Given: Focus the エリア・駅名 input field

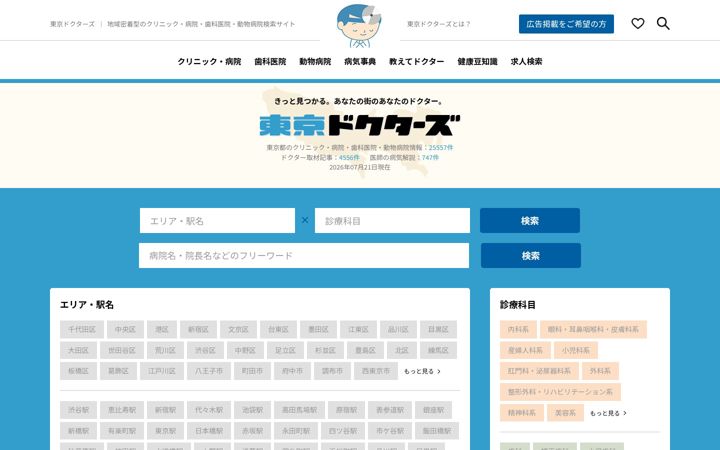Looking at the screenshot, I should coord(217,221).
